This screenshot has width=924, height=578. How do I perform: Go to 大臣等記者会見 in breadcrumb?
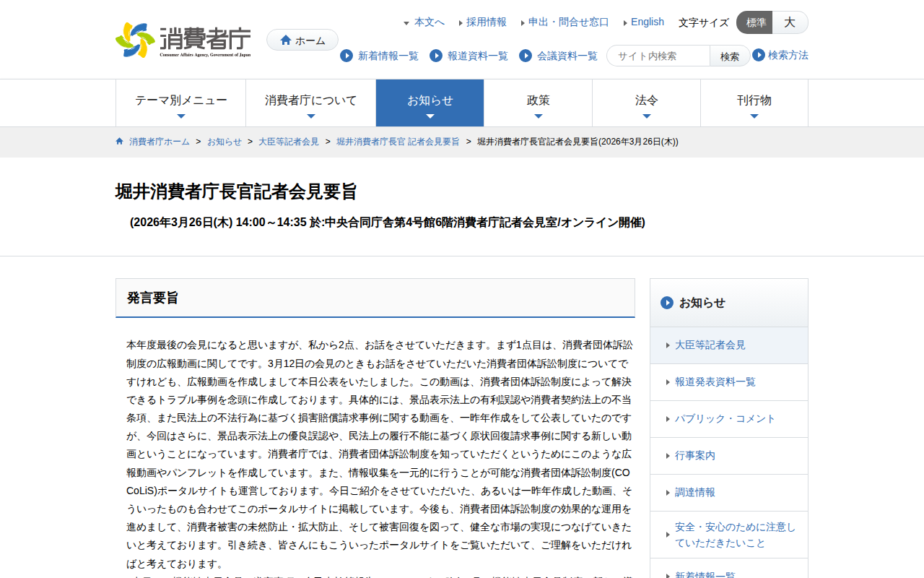click(x=289, y=142)
